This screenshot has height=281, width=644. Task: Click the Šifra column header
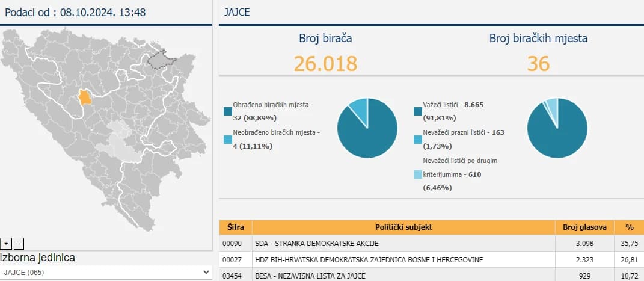(x=235, y=227)
